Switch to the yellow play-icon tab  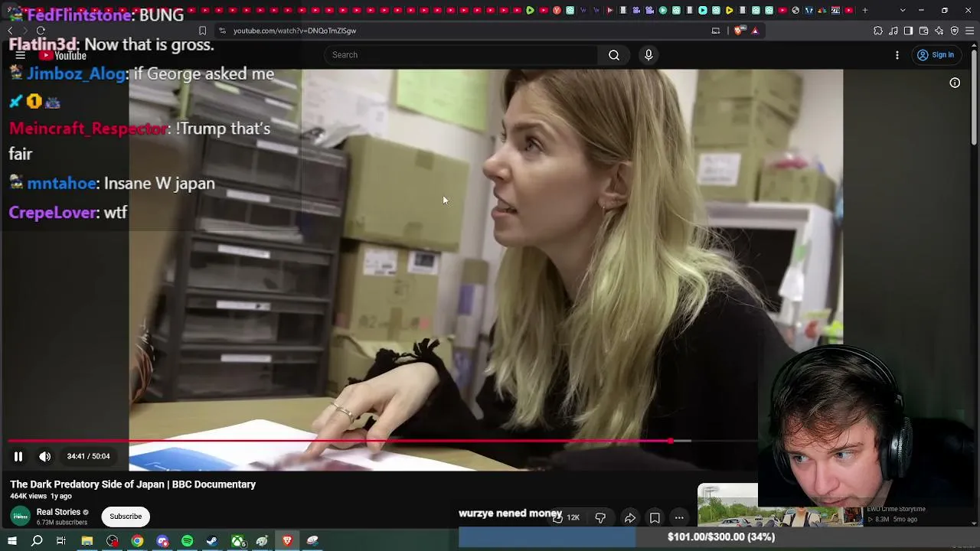tap(729, 11)
